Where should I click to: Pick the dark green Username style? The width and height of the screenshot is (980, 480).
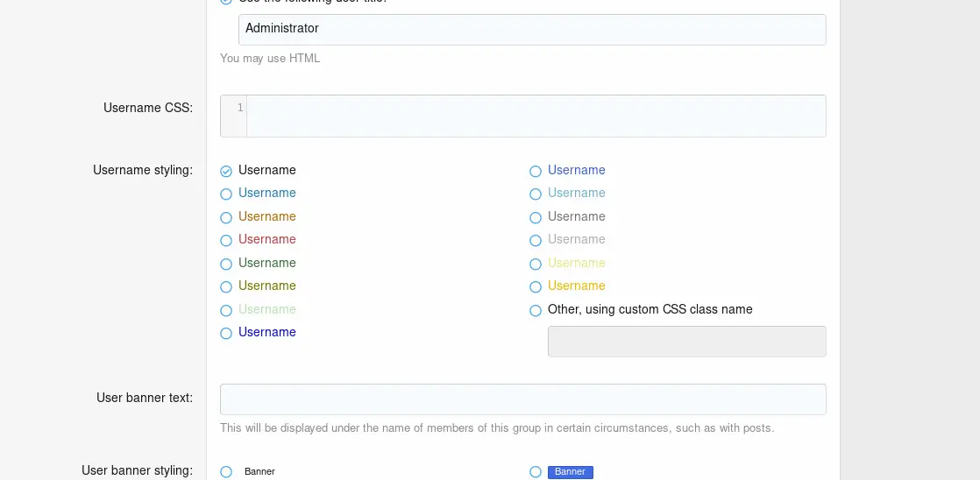pyautogui.click(x=226, y=264)
